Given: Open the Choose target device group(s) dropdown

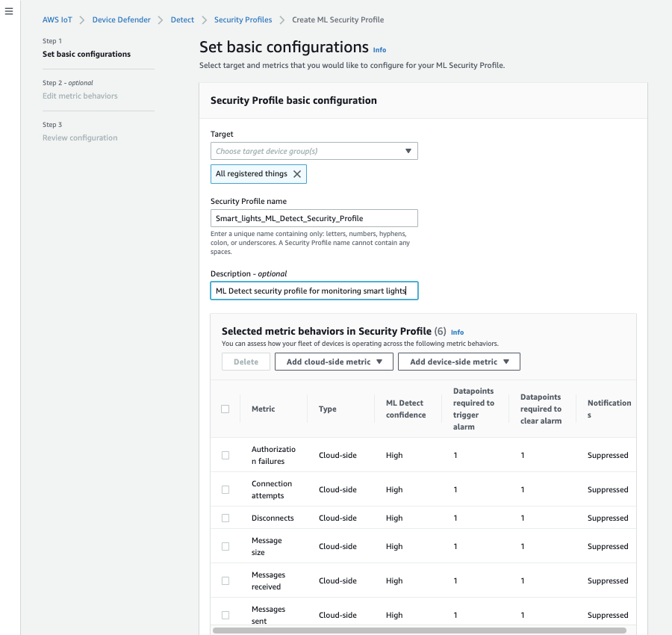Looking at the screenshot, I should 314,150.
